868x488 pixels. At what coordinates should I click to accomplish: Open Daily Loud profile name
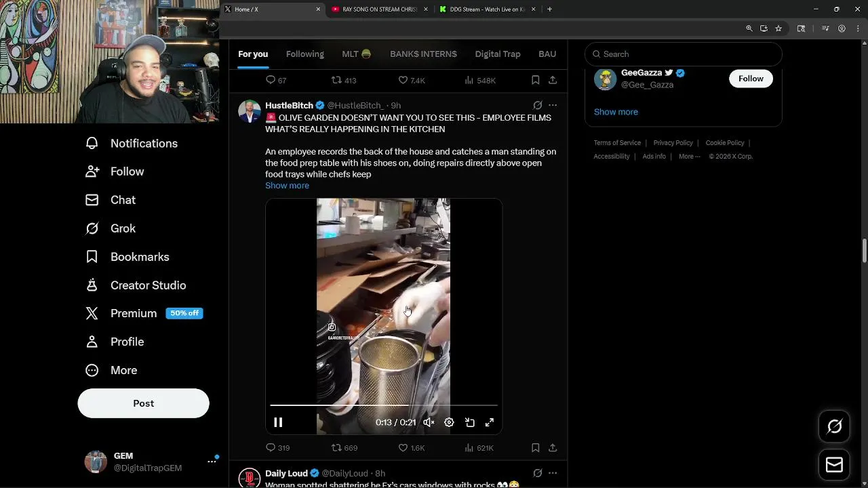coord(286,473)
